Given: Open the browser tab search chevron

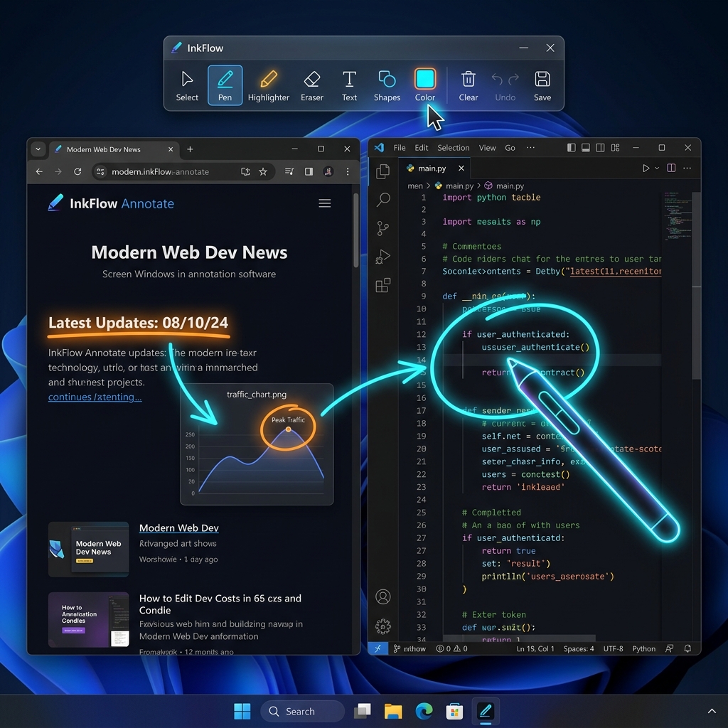Looking at the screenshot, I should [x=38, y=149].
